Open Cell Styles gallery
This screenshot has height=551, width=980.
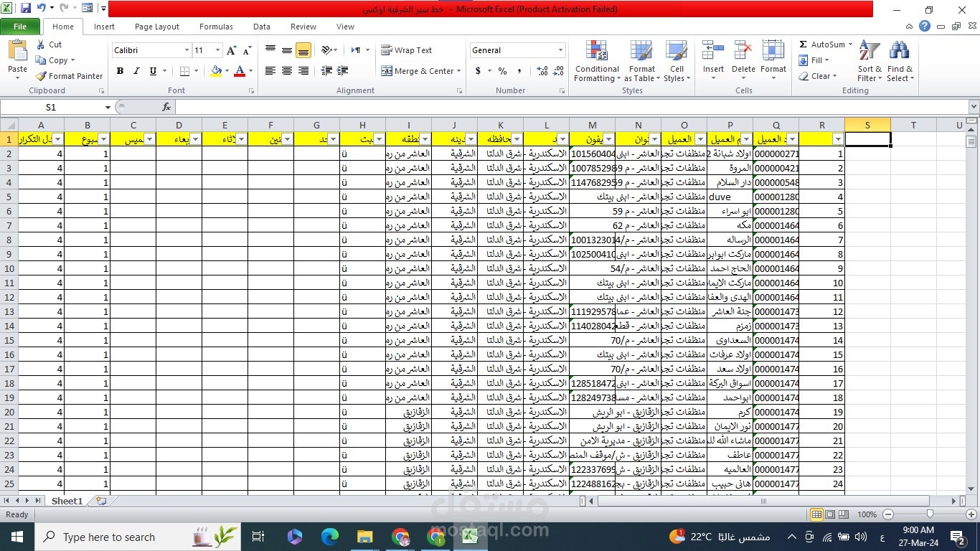[677, 62]
